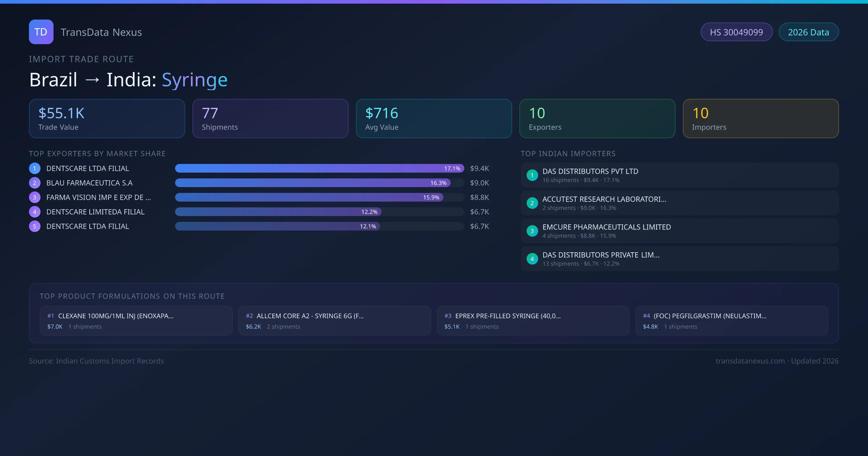Click rank 4 badge beside DENTSCARE LIMITEDA FILIAL
The image size is (868, 456).
pyautogui.click(x=35, y=212)
